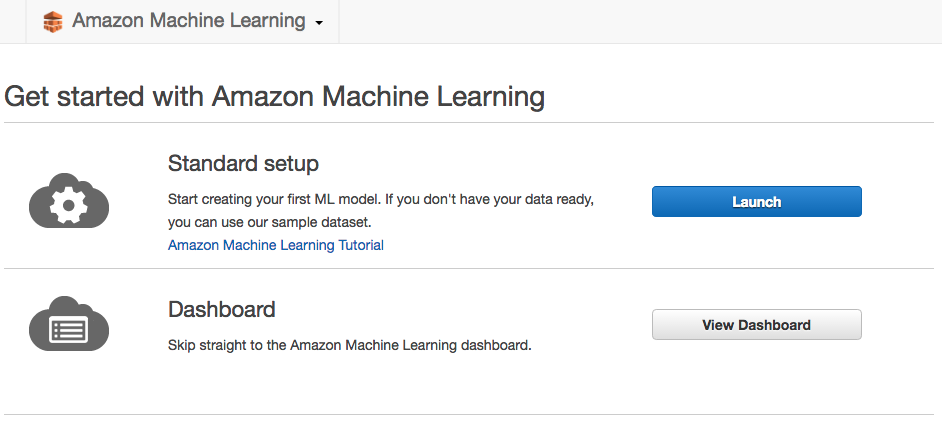Click the Dashboard cloud icon
The image size is (942, 423).
[69, 324]
